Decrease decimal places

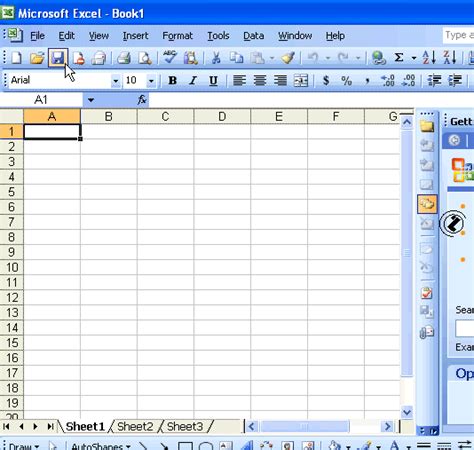click(x=409, y=80)
